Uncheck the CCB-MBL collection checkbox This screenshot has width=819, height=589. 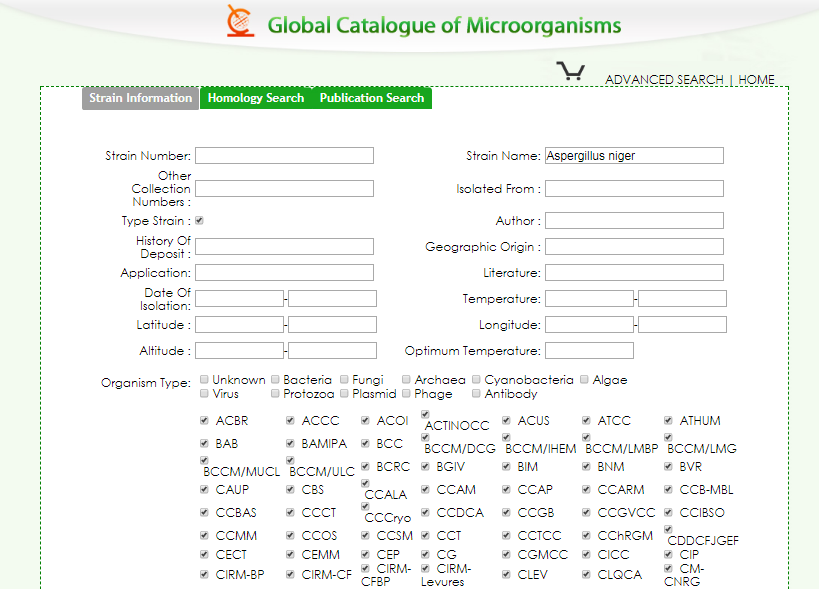[x=668, y=489]
